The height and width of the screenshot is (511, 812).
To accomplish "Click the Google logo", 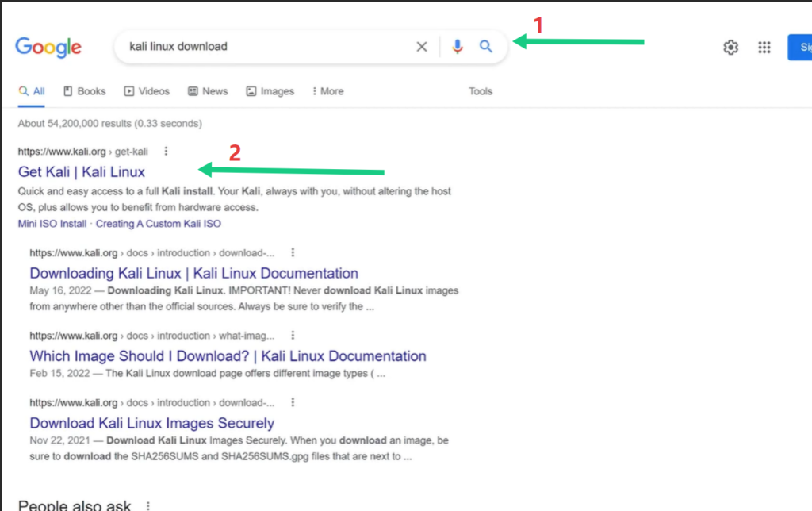I will 48,47.
